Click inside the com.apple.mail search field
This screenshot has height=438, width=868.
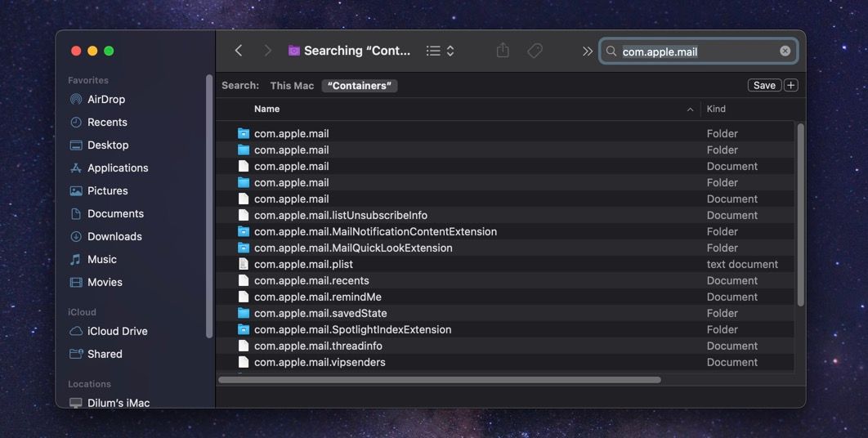coord(695,51)
